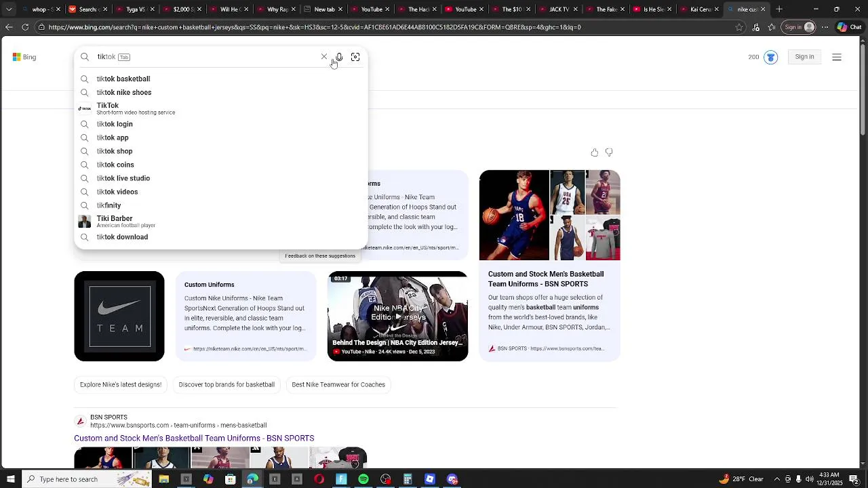Click the browser profile Sign in button
868x488 pixels.
[x=799, y=27]
